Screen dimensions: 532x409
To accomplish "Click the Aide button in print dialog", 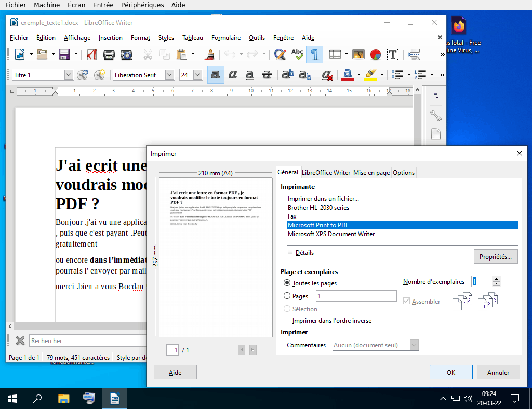I will click(175, 372).
